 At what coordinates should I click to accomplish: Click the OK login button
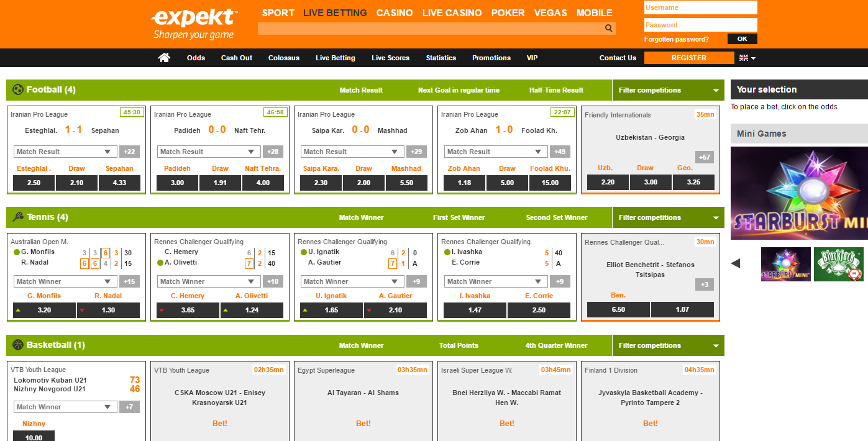coord(742,39)
